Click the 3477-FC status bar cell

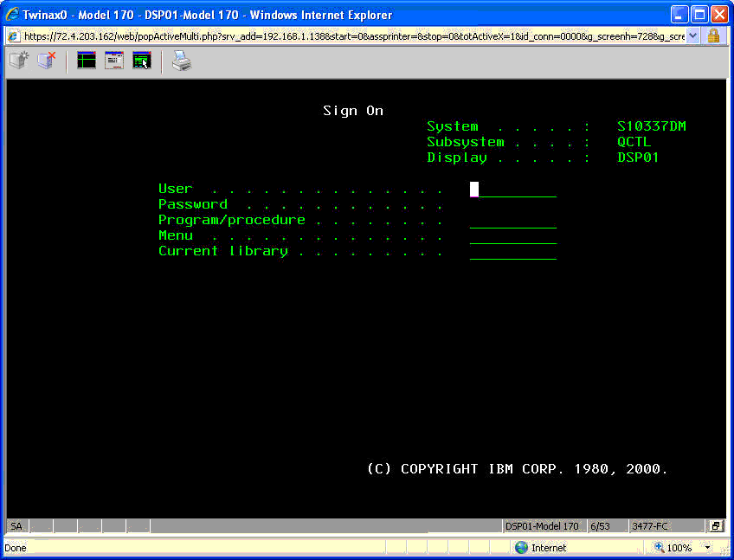[x=649, y=526]
